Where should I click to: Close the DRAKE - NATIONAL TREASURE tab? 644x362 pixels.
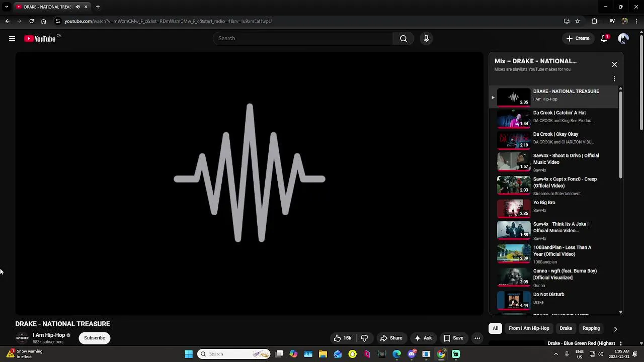click(x=86, y=7)
